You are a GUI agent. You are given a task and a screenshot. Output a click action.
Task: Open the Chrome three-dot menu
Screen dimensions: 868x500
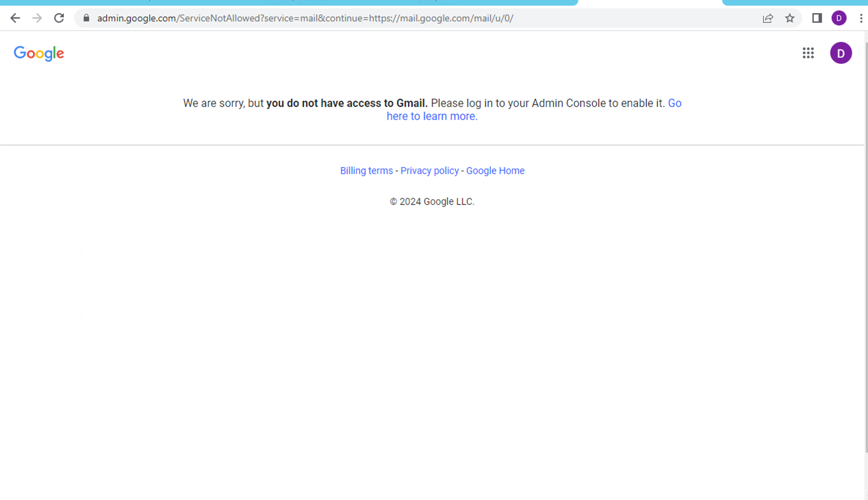[861, 18]
